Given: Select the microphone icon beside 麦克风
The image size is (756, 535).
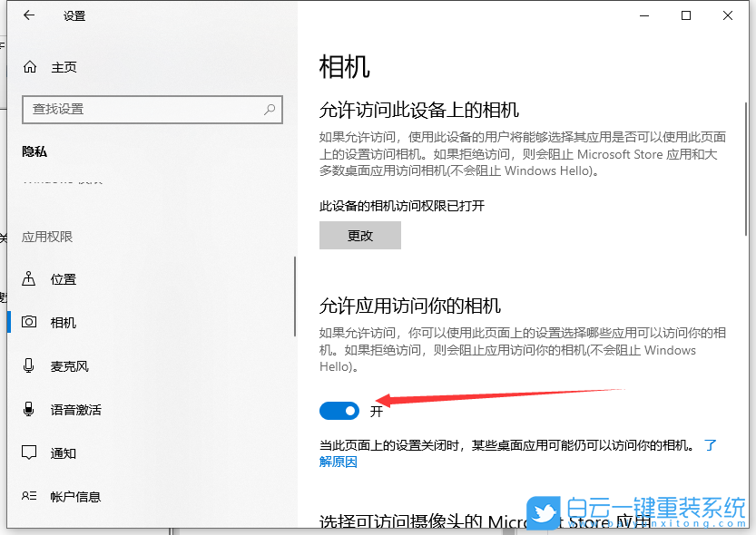Looking at the screenshot, I should click(x=29, y=365).
